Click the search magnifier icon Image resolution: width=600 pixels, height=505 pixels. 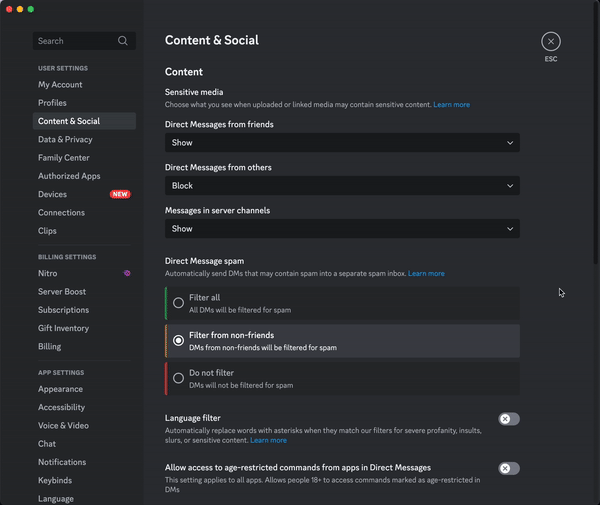click(122, 41)
